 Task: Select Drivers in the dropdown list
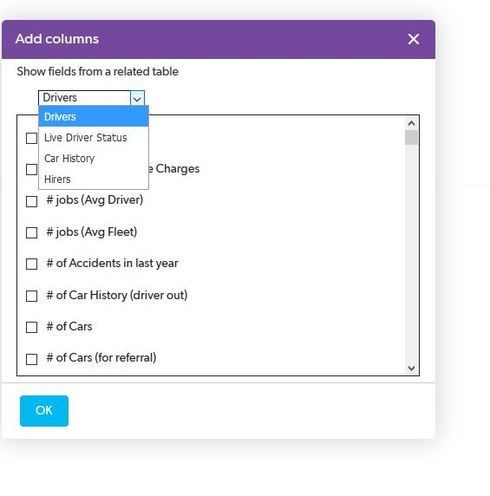pos(93,117)
